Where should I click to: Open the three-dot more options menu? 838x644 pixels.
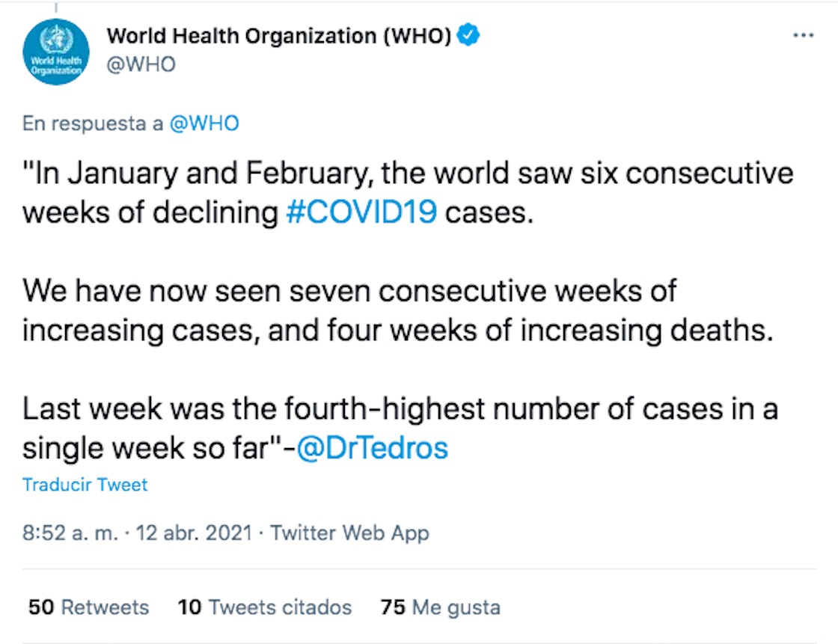803,36
